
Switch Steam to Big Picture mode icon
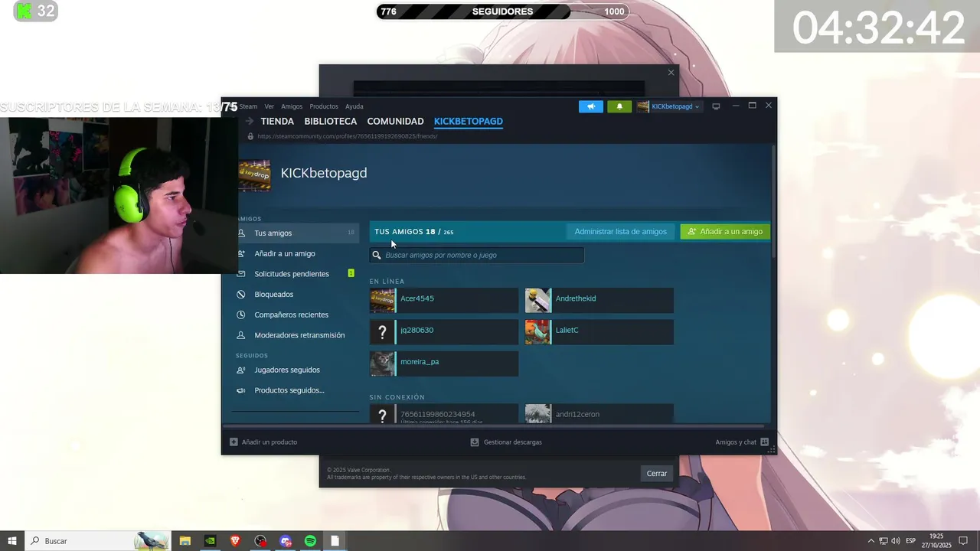716,106
